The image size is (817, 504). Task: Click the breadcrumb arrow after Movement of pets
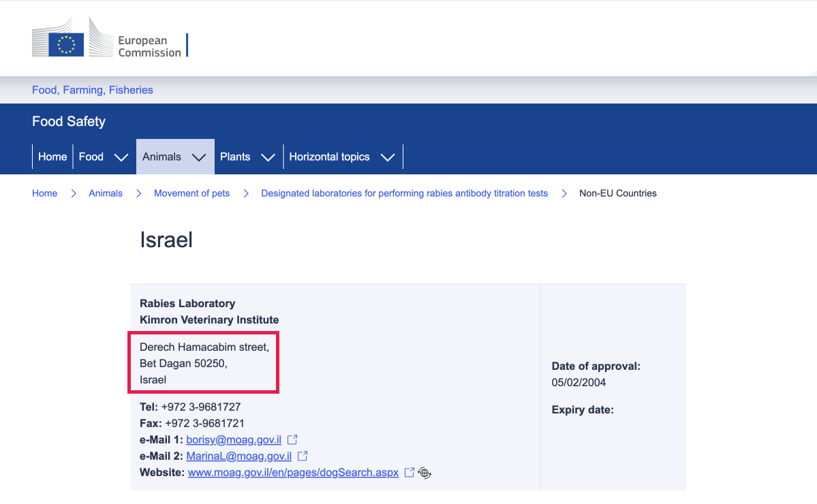tap(246, 193)
